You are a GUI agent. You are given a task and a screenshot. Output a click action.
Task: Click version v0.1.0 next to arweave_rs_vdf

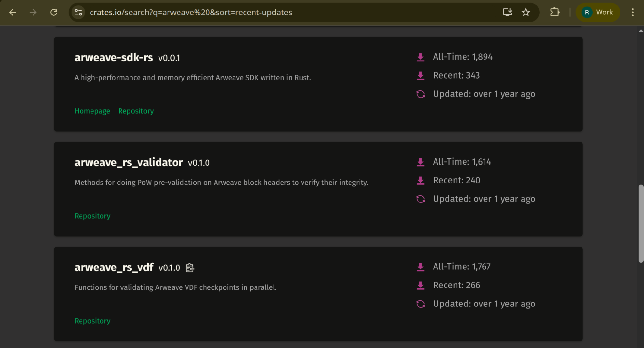[169, 268]
